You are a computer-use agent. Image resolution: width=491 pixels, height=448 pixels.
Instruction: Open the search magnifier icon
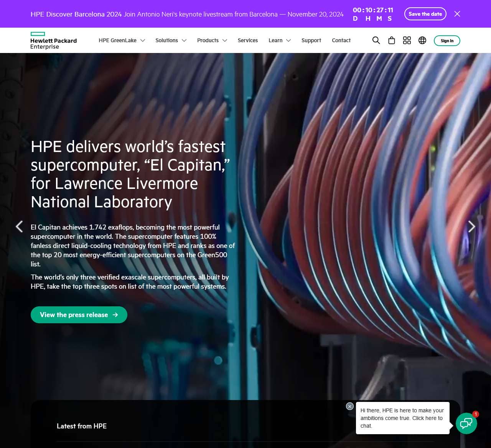tap(376, 40)
